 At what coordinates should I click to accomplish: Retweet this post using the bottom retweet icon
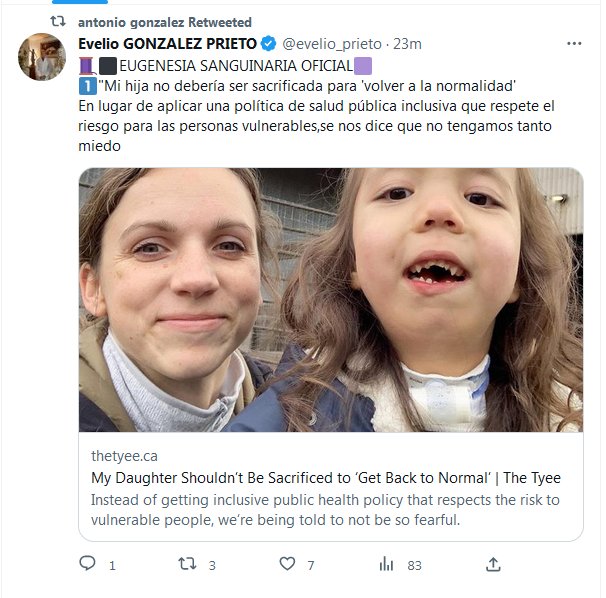point(186,564)
